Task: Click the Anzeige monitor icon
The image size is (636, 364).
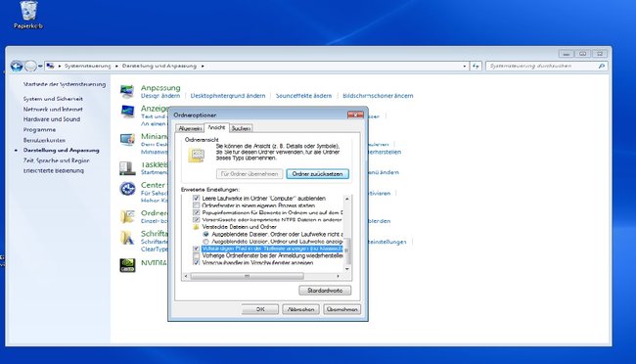Action: click(127, 112)
